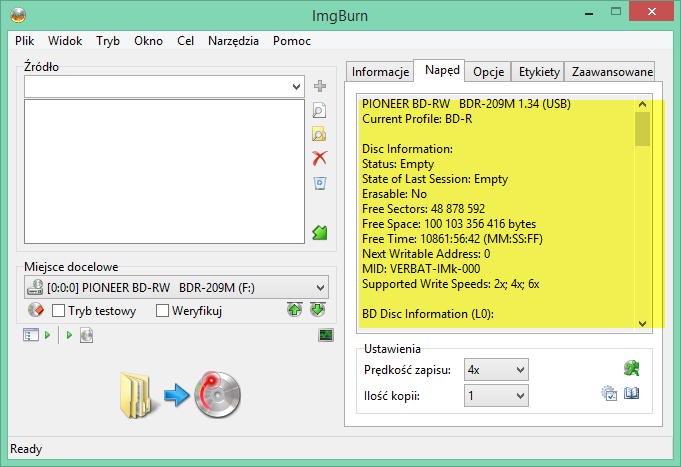This screenshot has width=681, height=467.
Task: Click the 'Next Writable Address: 0' line
Action: point(426,254)
